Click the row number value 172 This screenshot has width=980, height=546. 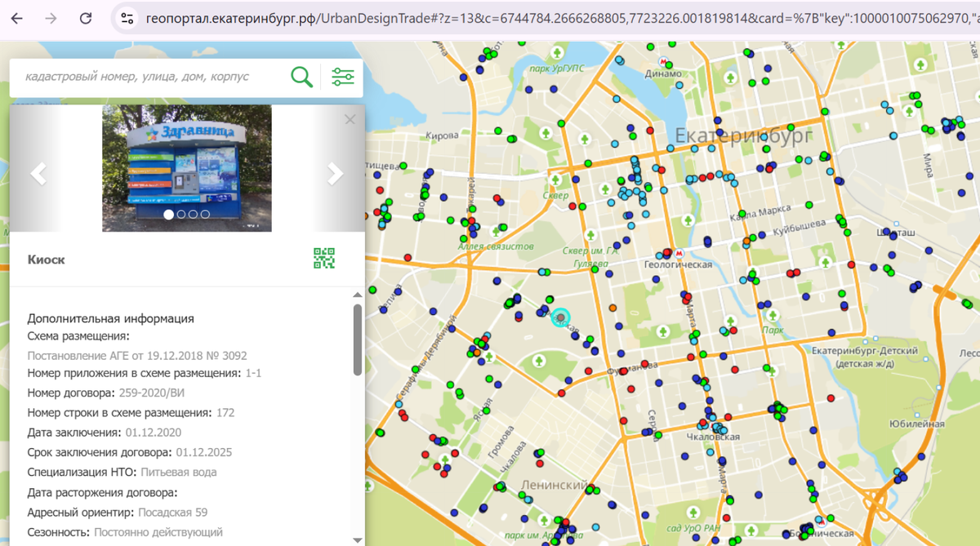click(x=225, y=413)
